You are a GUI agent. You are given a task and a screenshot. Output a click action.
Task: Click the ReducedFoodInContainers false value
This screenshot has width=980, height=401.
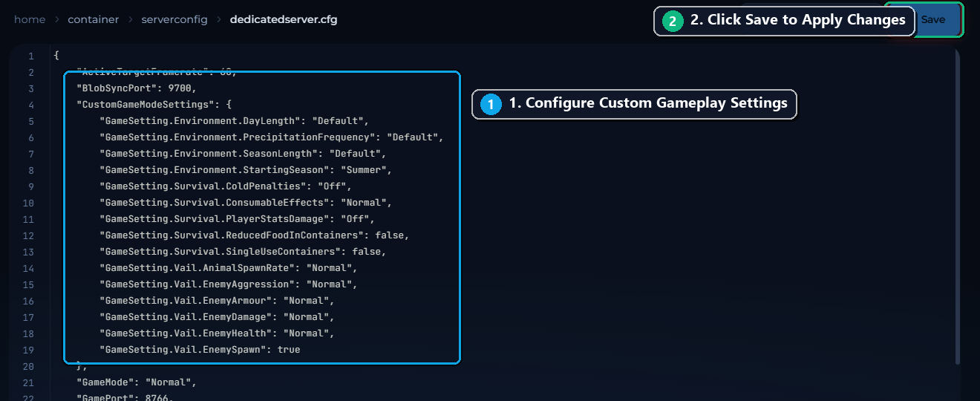389,235
